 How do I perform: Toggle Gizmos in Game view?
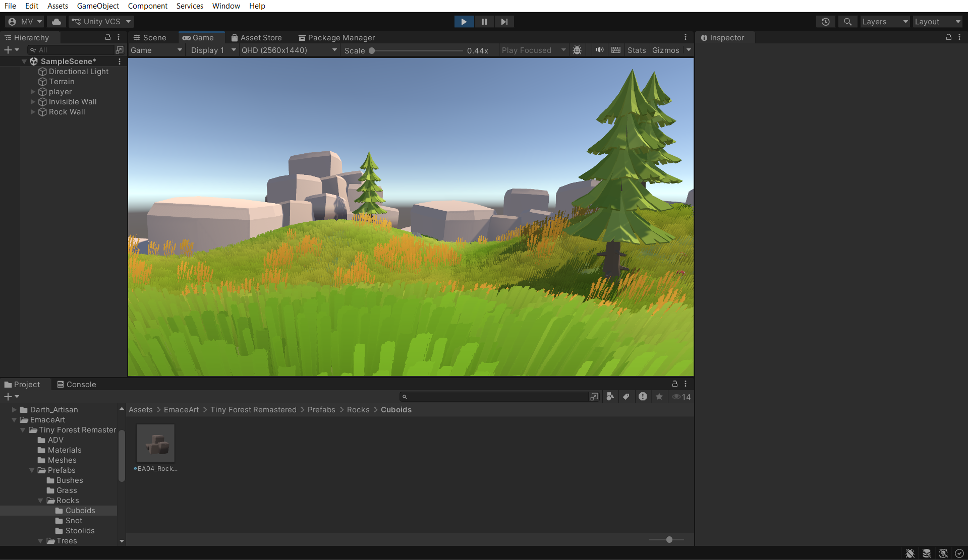point(665,50)
